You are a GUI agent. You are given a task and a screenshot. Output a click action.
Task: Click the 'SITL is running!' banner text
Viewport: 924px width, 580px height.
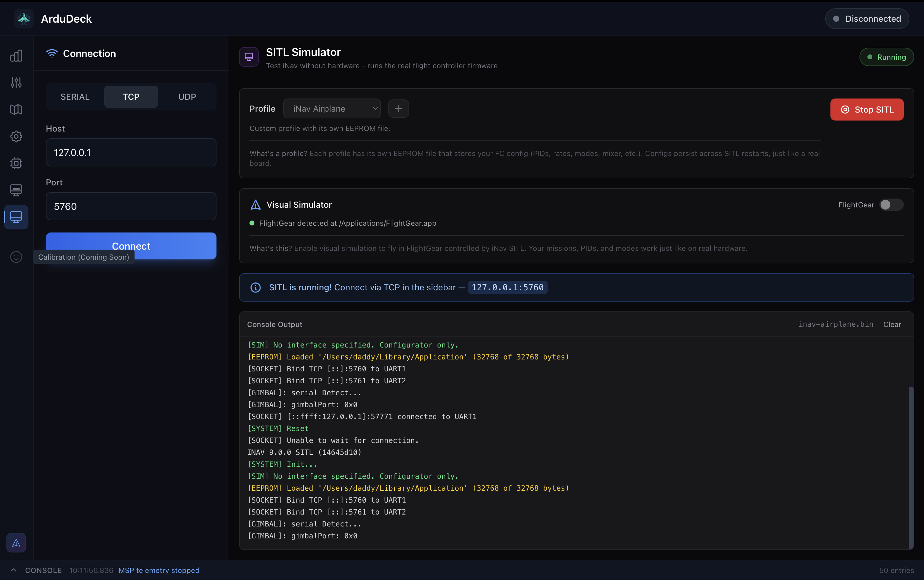[x=300, y=287]
